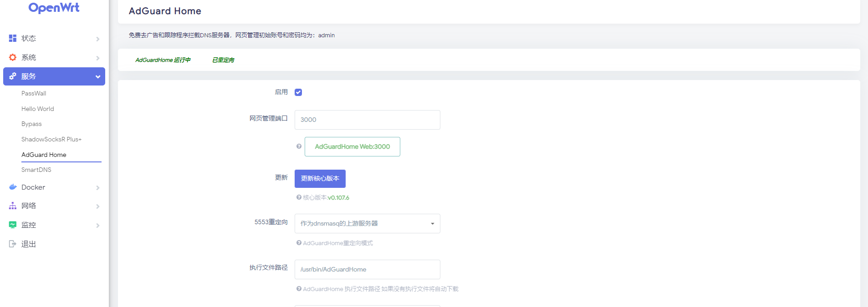
Task: Open the 5553重定向 redirect mode dropdown
Action: tap(367, 223)
